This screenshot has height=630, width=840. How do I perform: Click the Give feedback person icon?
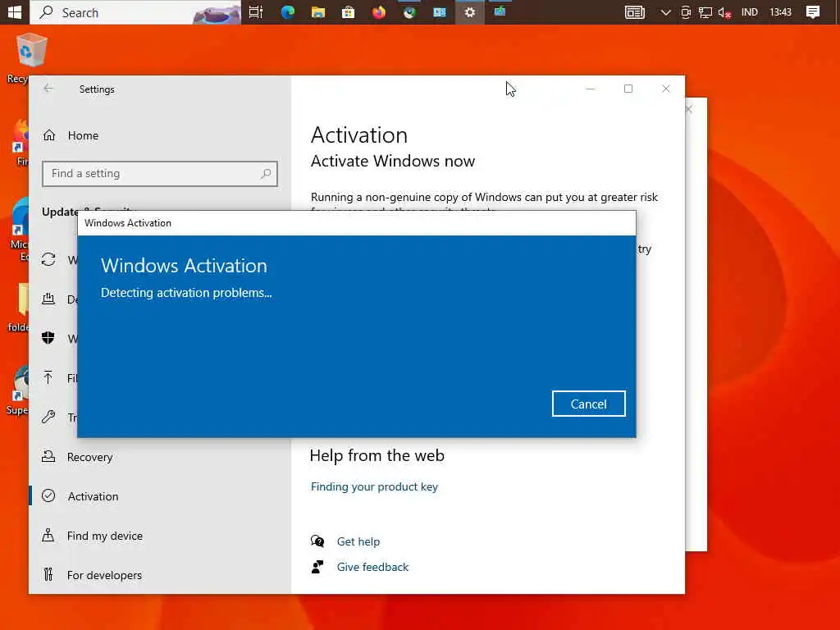click(x=317, y=567)
